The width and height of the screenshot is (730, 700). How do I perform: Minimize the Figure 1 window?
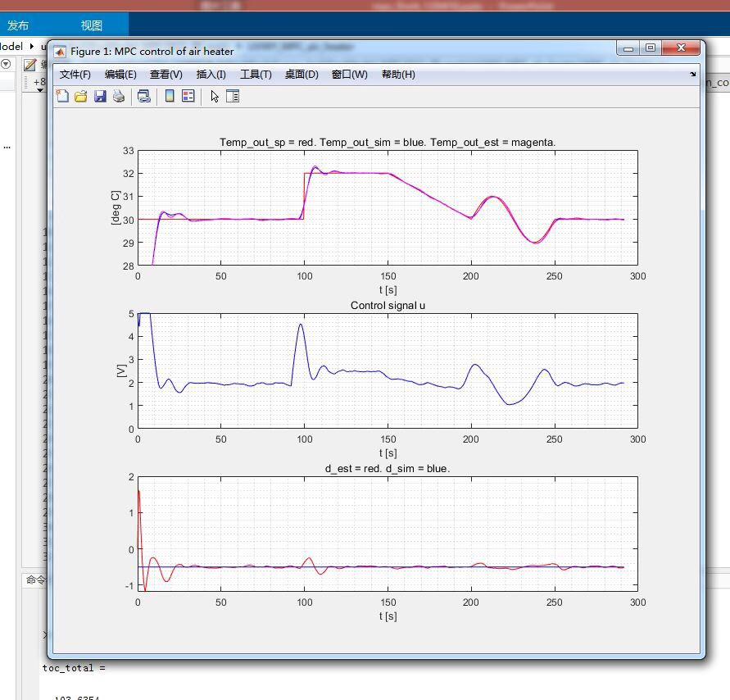[x=628, y=48]
